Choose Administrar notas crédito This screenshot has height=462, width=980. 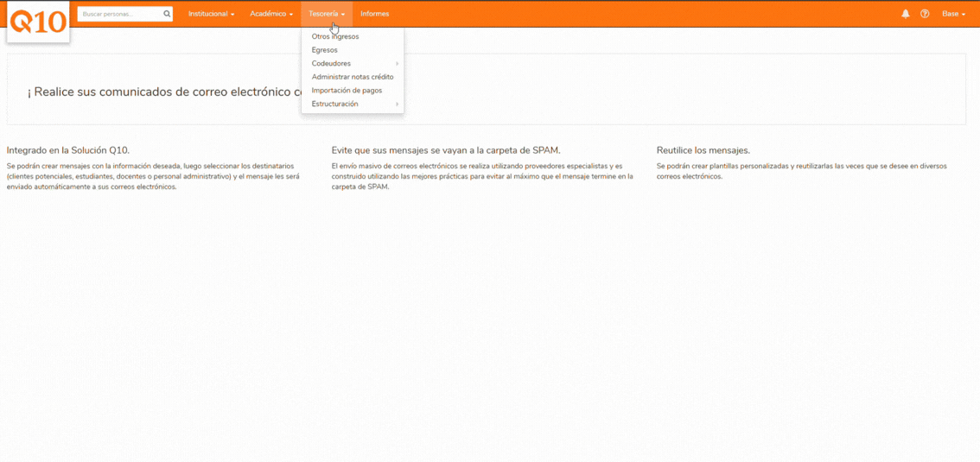pos(353,77)
